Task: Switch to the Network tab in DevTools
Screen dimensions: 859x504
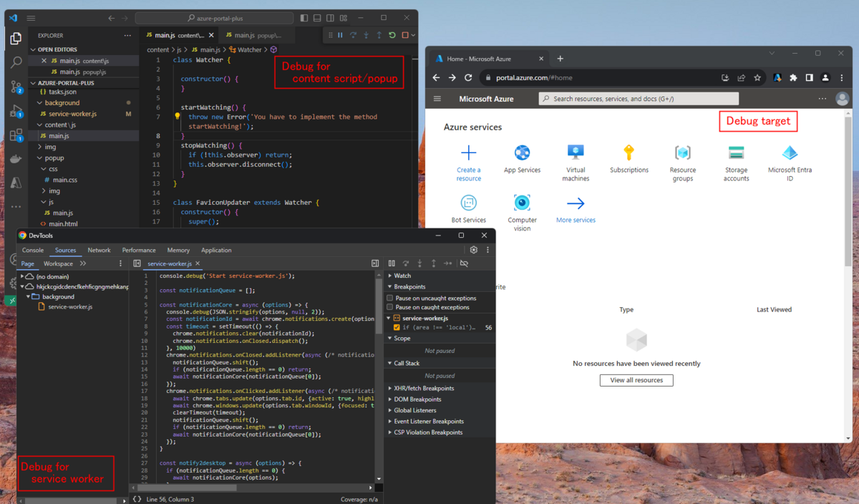Action: (99, 250)
